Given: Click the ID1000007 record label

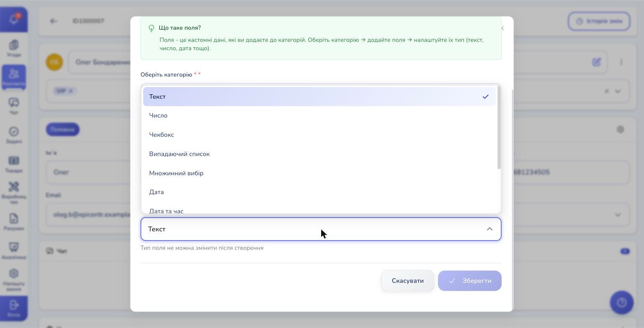Looking at the screenshot, I should click(x=88, y=21).
